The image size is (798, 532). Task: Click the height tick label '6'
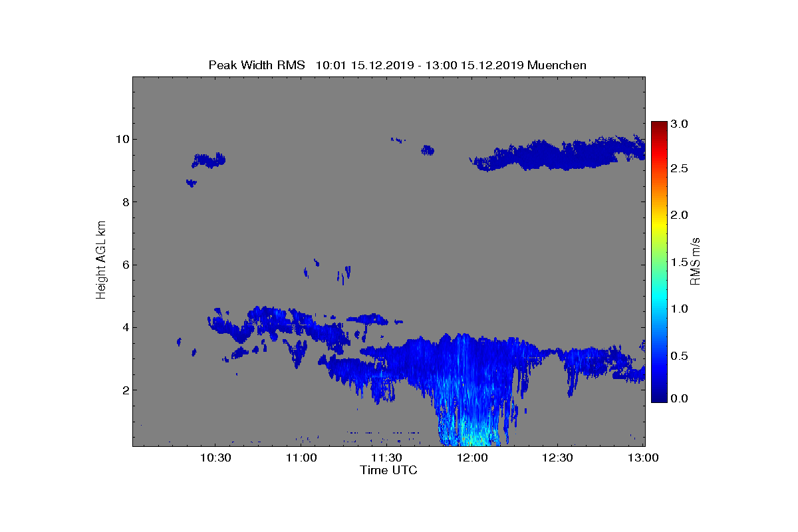124,265
